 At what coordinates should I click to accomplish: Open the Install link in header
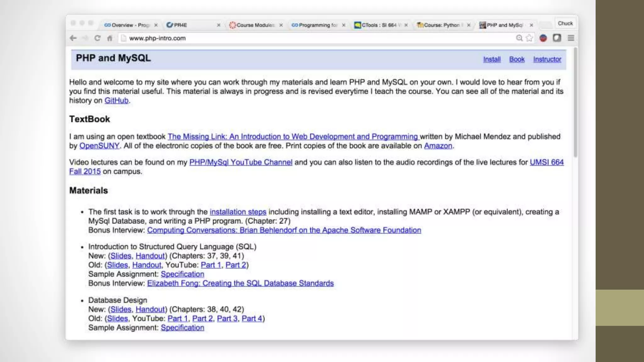point(492,59)
